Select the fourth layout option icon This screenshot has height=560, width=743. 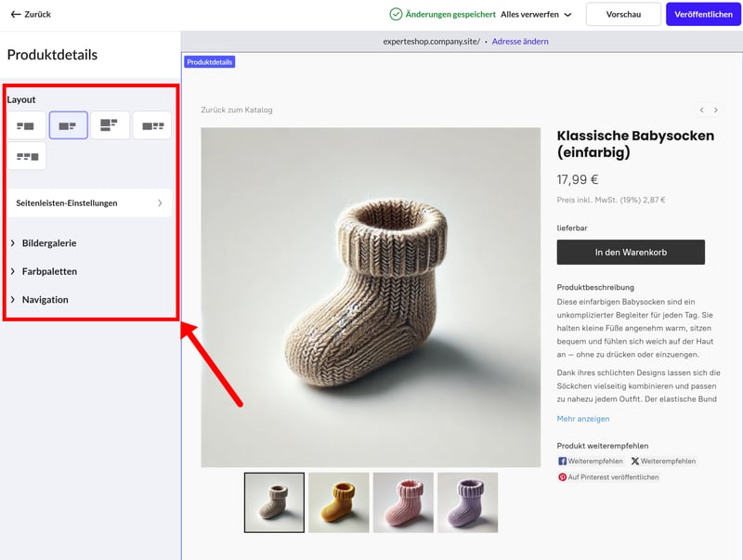151,125
